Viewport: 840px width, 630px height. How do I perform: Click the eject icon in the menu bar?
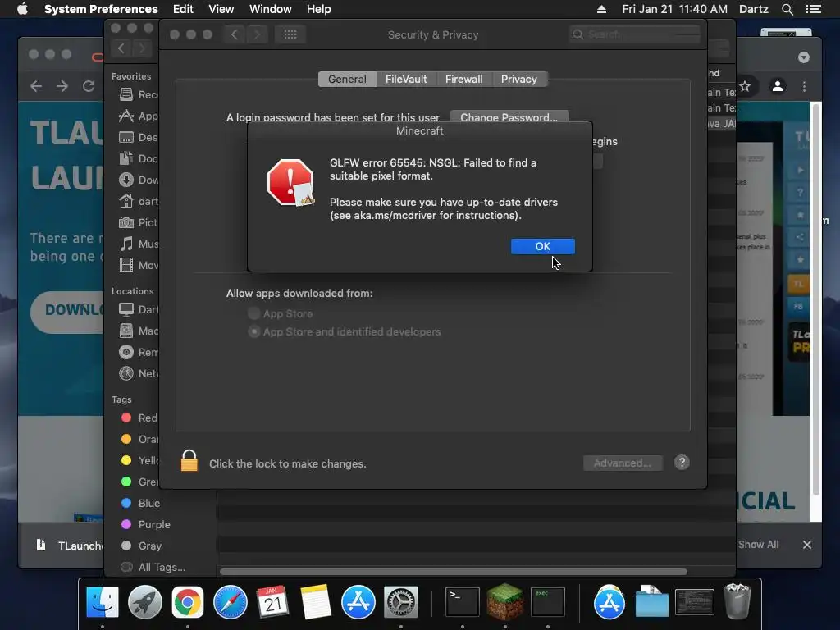click(x=601, y=9)
